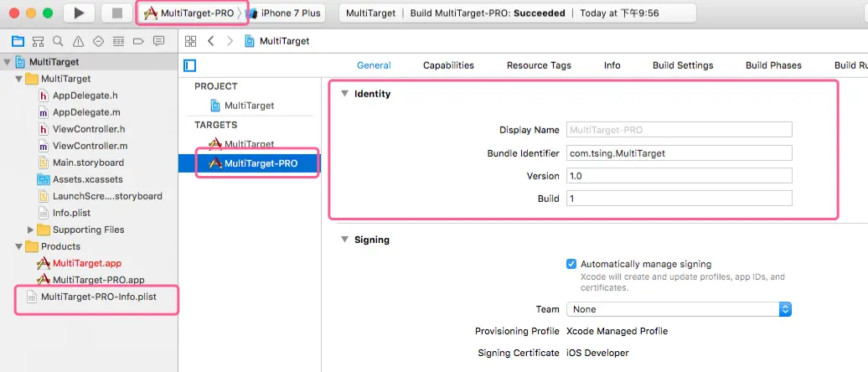Open the Build Settings tab
The width and height of the screenshot is (868, 372).
point(683,65)
